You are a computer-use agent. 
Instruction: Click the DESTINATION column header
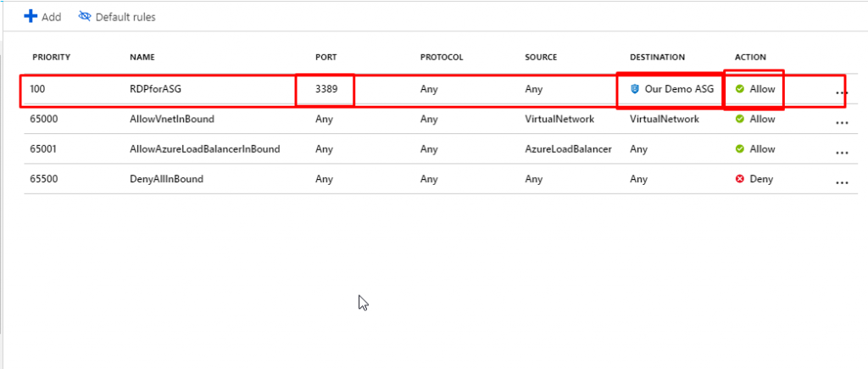tap(657, 57)
